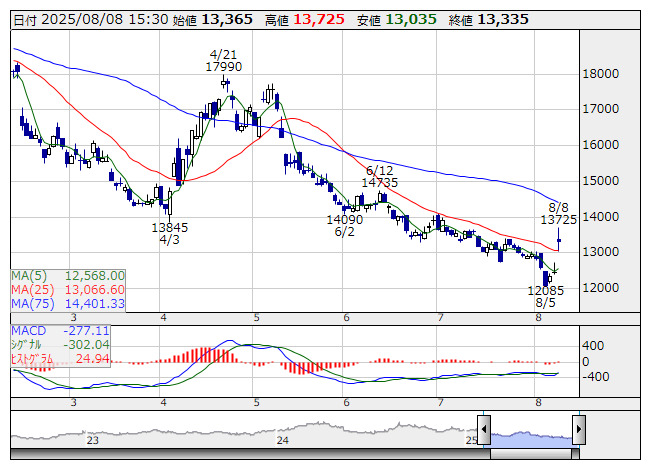Click the 8/8 13725 high annotation

click(558, 212)
